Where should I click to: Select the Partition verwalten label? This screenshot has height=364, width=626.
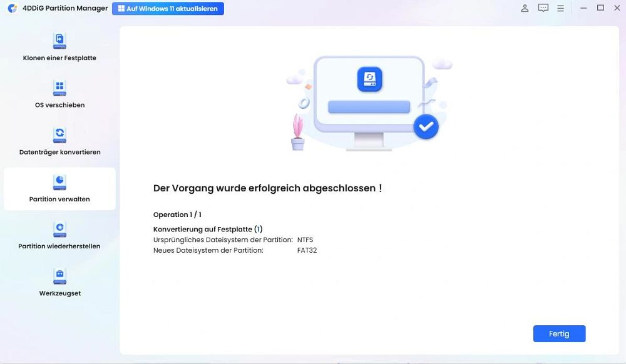59,199
